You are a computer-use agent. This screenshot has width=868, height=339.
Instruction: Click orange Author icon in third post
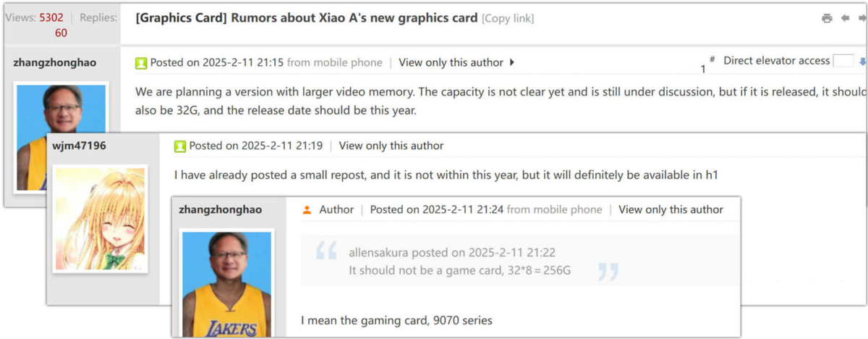coord(307,209)
